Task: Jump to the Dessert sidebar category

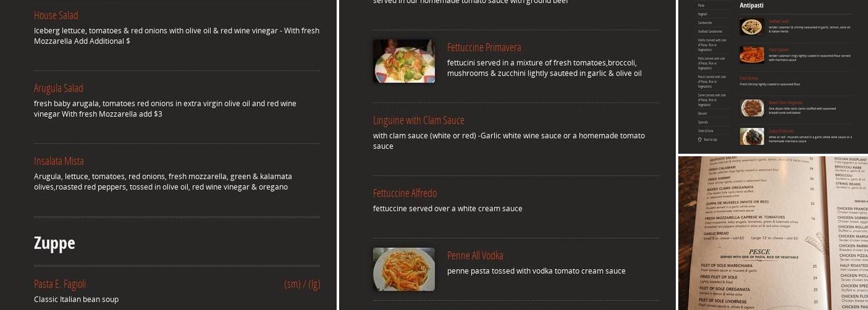Action: coord(702,113)
